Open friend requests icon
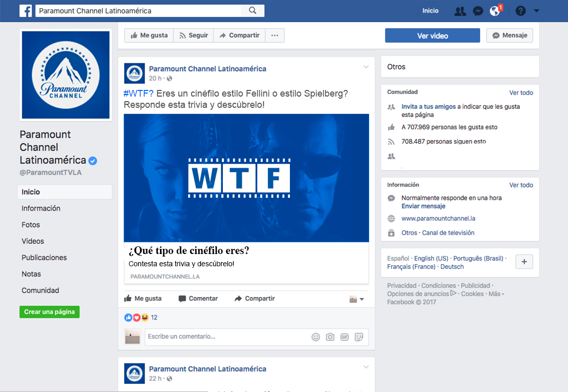568x392 pixels. [x=460, y=11]
